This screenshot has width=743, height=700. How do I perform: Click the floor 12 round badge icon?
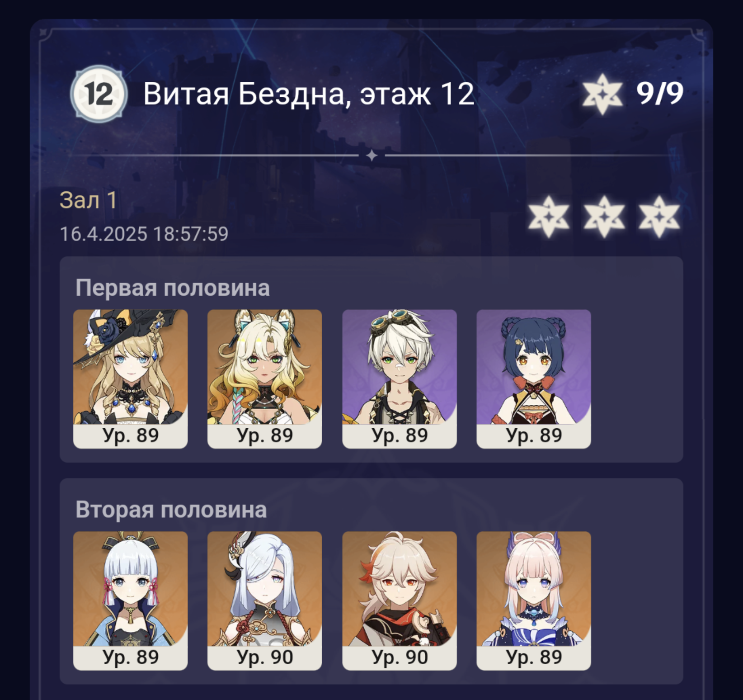coord(99,94)
